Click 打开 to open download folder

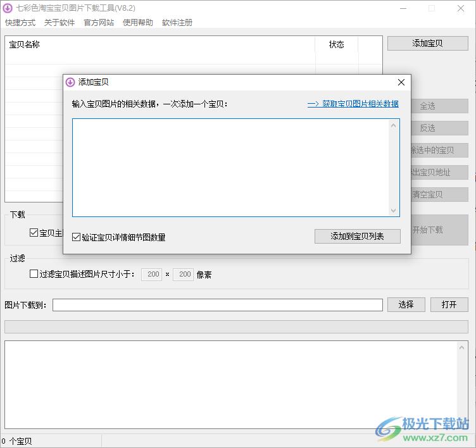[449, 304]
